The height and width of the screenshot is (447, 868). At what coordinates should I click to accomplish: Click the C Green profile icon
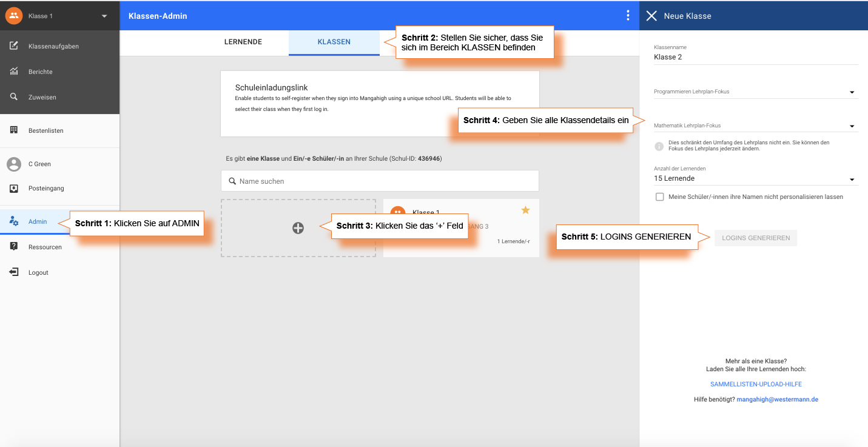click(x=14, y=164)
